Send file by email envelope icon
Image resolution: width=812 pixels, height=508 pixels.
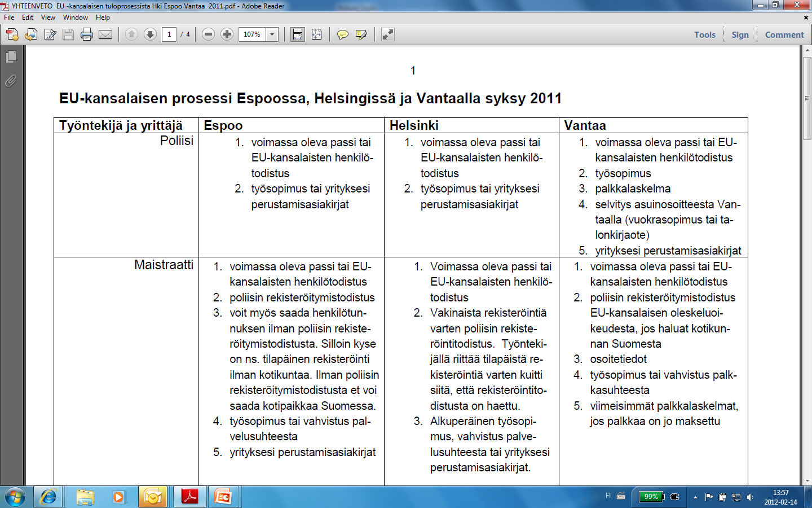click(105, 34)
